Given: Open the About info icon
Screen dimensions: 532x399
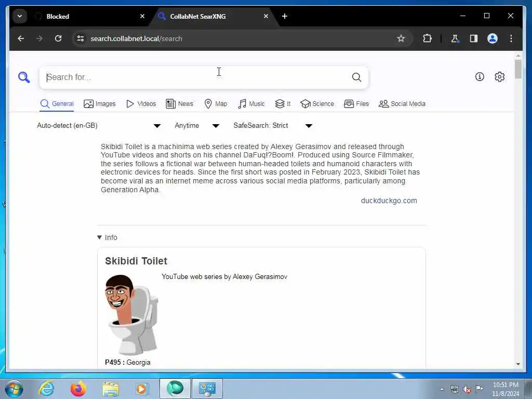Looking at the screenshot, I should [480, 77].
